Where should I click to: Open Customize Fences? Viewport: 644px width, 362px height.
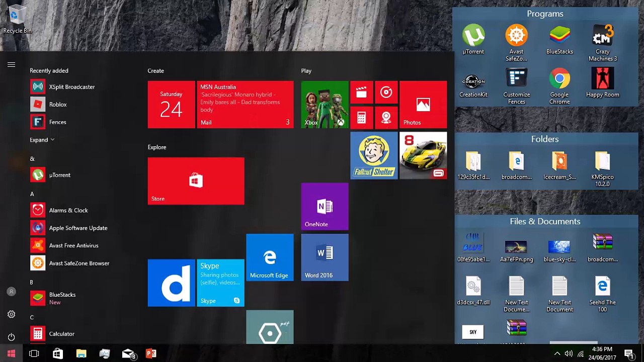tap(516, 86)
